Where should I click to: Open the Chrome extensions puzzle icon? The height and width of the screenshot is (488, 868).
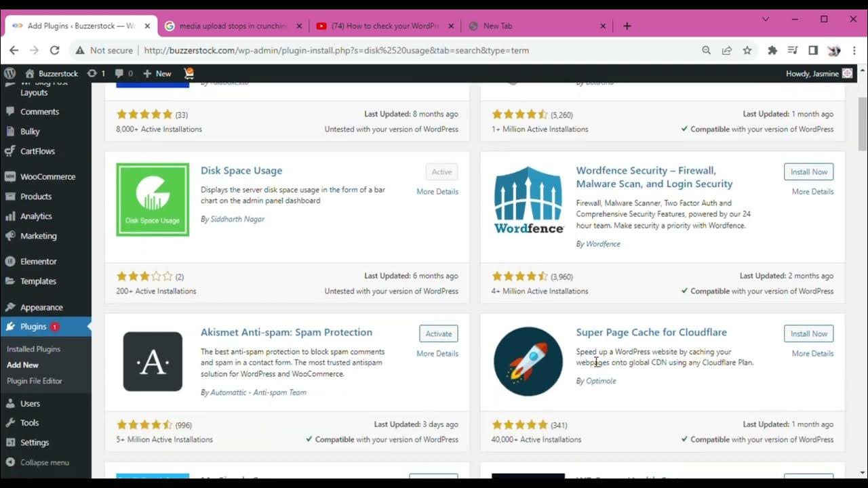[x=772, y=50]
